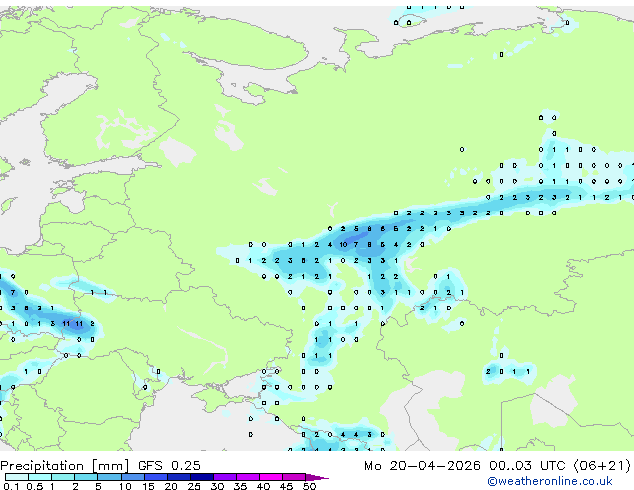Select the 10–15 mm legend color swatch

(x=132, y=477)
